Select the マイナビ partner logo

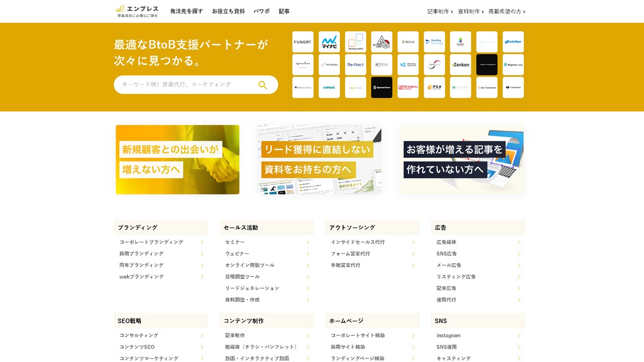click(329, 42)
